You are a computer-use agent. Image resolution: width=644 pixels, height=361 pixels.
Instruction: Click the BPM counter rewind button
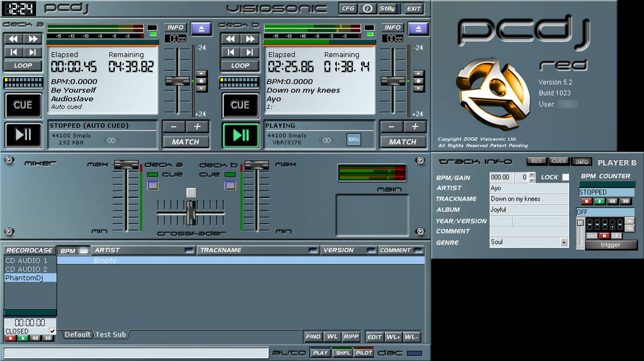pyautogui.click(x=612, y=201)
